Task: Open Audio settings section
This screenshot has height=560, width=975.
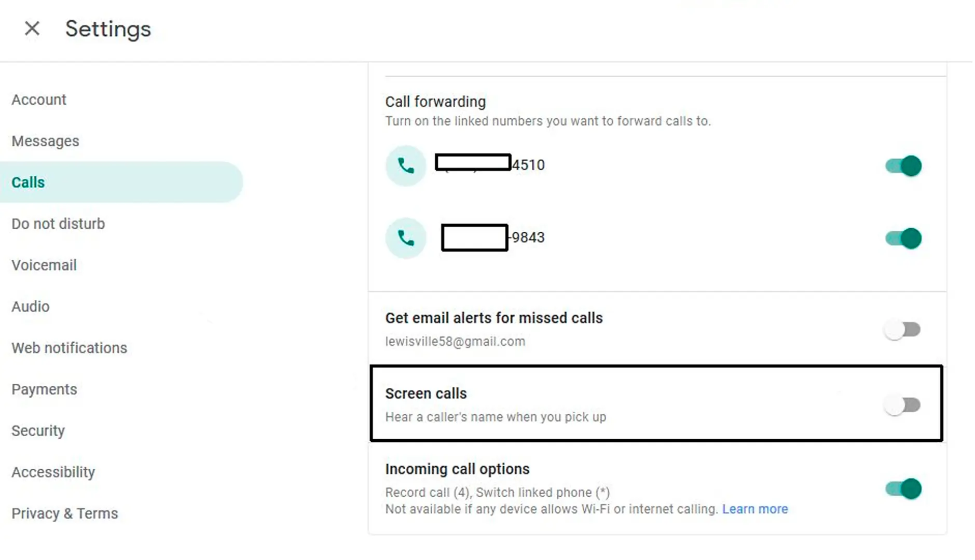Action: coord(31,306)
